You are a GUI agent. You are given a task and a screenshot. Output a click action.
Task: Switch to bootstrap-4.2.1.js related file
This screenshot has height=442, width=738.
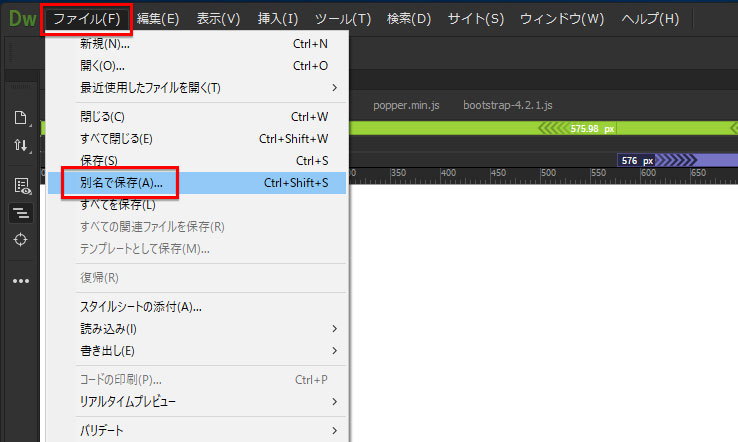(x=509, y=105)
